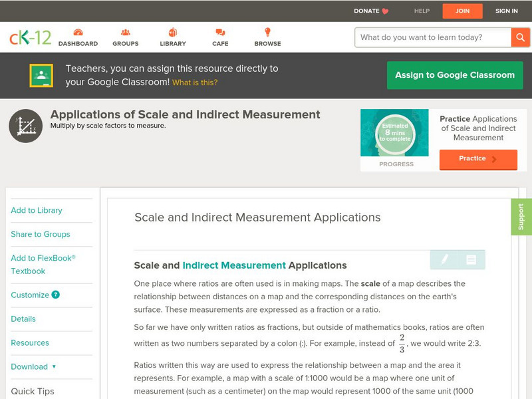Open the Cafe chat icon
This screenshot has width=532, height=399.
coord(220,33)
